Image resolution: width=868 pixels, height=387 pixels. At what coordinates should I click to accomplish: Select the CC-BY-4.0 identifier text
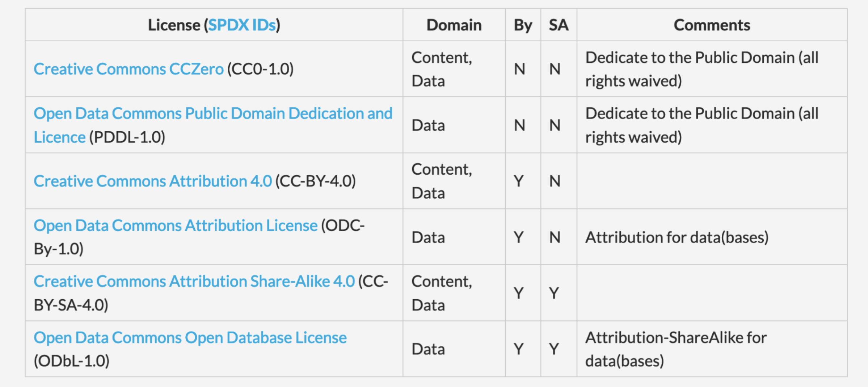point(315,181)
